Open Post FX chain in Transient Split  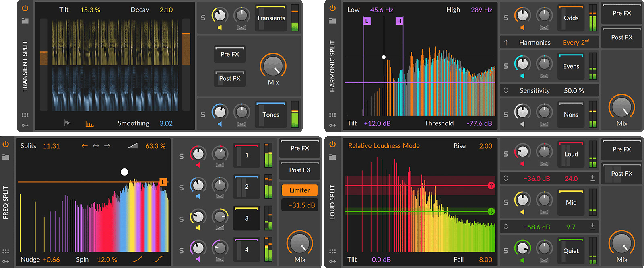coord(230,78)
